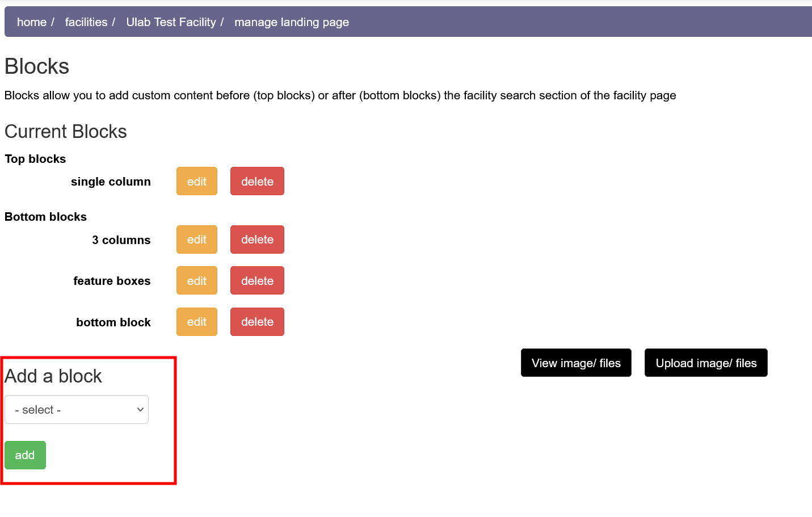Click the Upload image/ files button

pyautogui.click(x=705, y=363)
